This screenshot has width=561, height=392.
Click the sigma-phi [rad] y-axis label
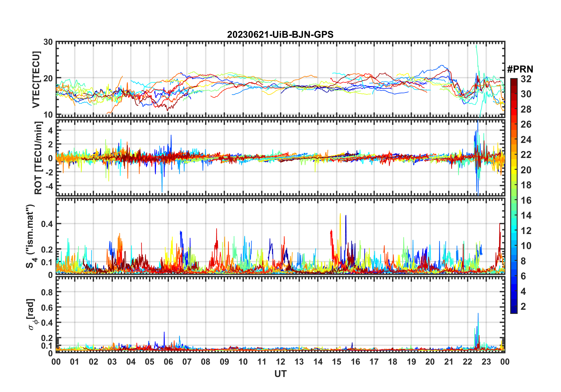(x=32, y=314)
